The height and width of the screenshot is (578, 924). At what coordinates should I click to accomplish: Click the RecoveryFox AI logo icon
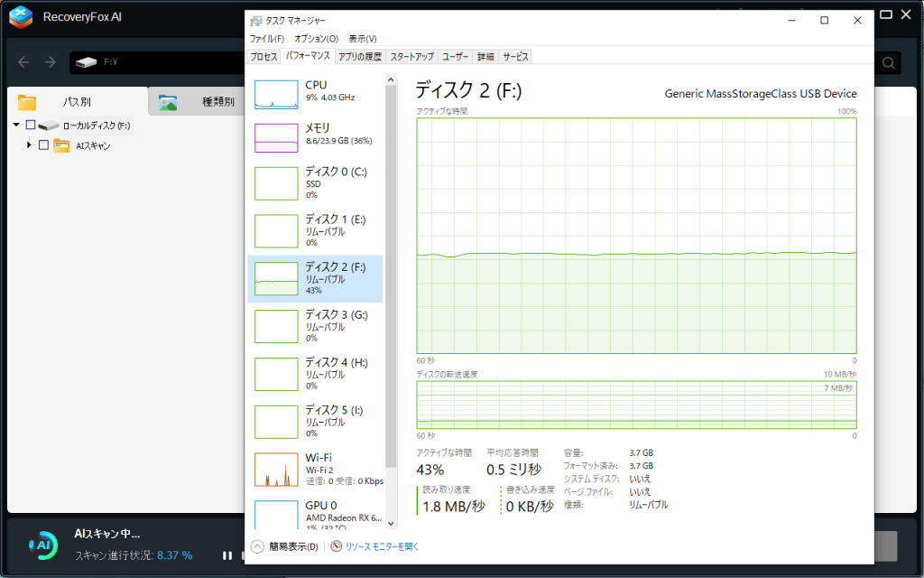coord(21,16)
